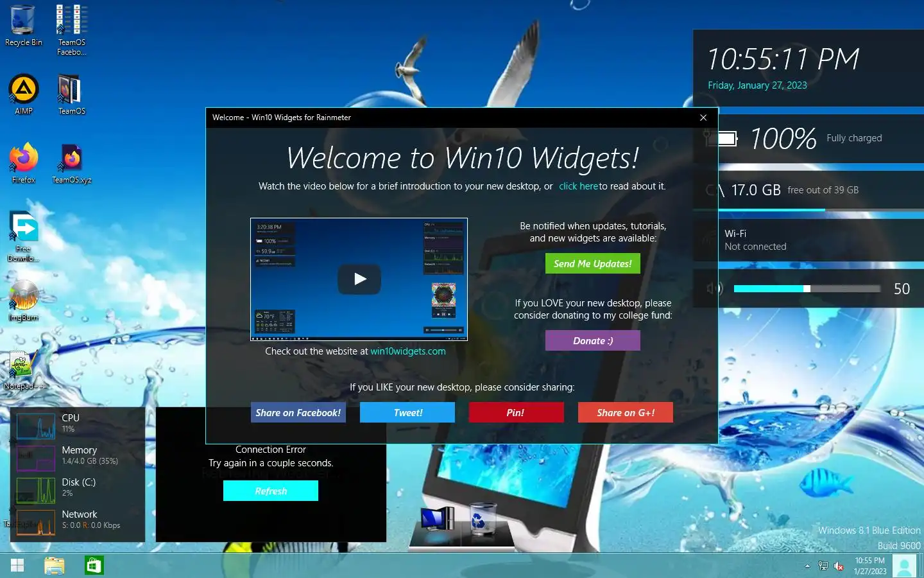Click the date Friday, January 27, 2023
This screenshot has height=578, width=924.
pyautogui.click(x=757, y=85)
